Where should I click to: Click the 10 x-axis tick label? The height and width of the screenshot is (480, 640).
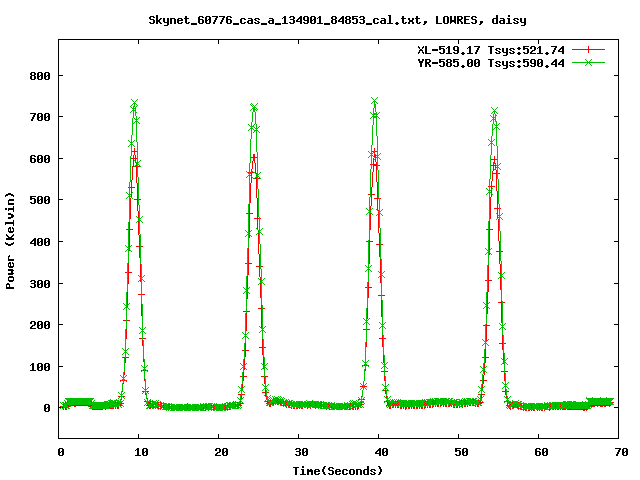pyautogui.click(x=141, y=452)
